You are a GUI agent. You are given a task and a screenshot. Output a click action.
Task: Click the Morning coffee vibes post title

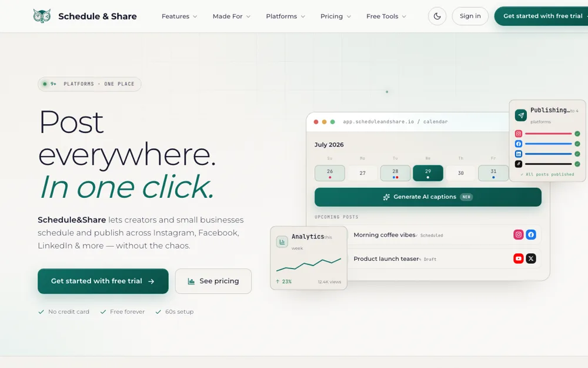tap(385, 235)
